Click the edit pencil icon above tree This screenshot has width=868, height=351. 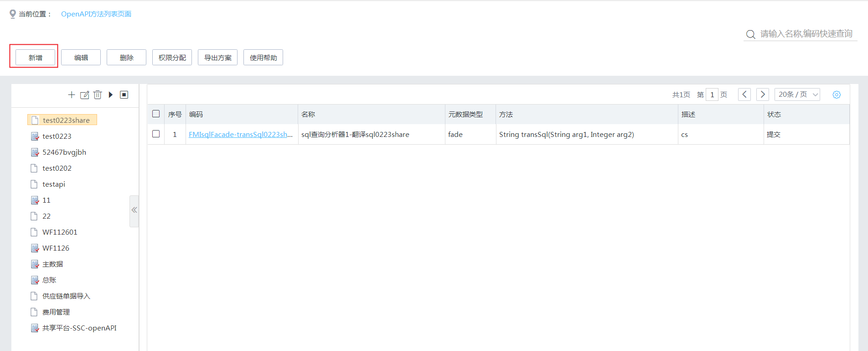click(84, 95)
